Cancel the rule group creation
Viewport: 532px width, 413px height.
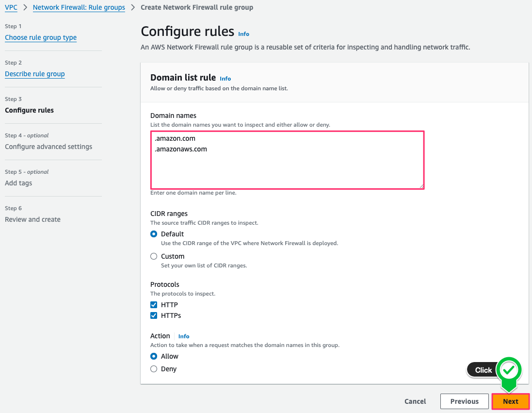tap(415, 401)
